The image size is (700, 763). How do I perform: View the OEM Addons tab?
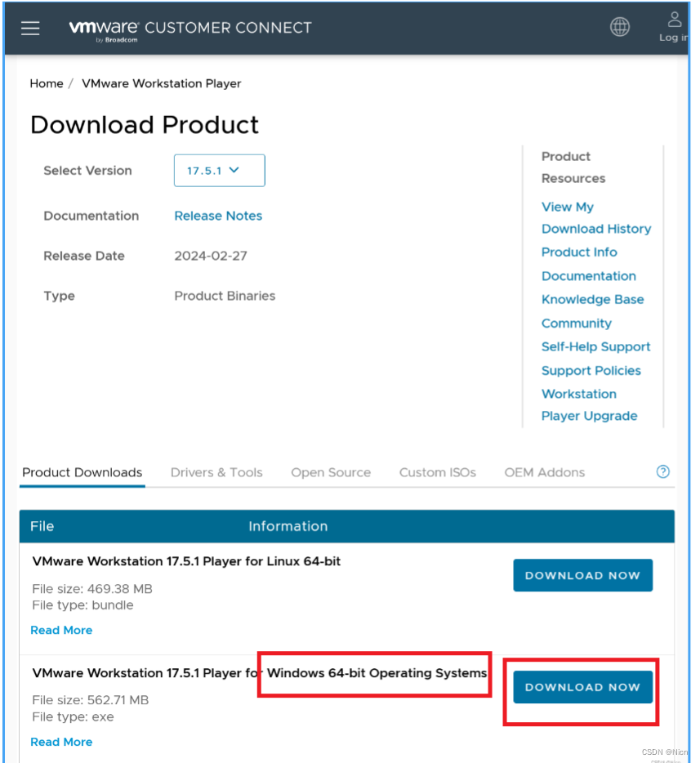click(x=544, y=472)
